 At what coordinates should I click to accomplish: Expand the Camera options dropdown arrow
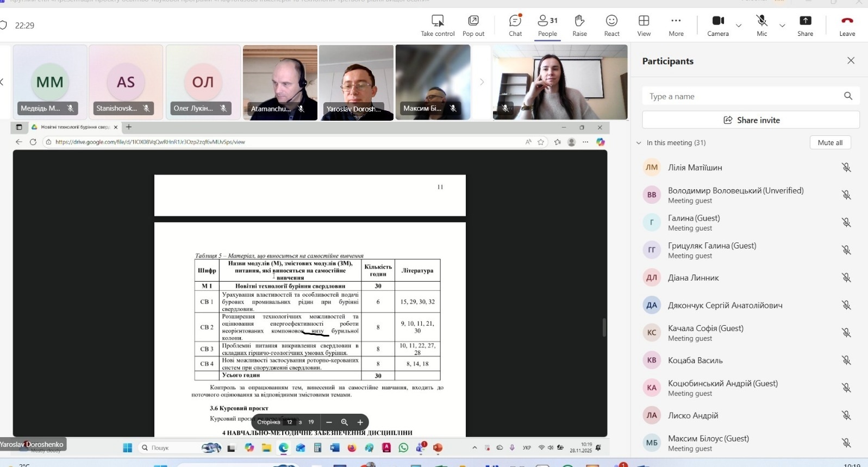click(x=739, y=26)
